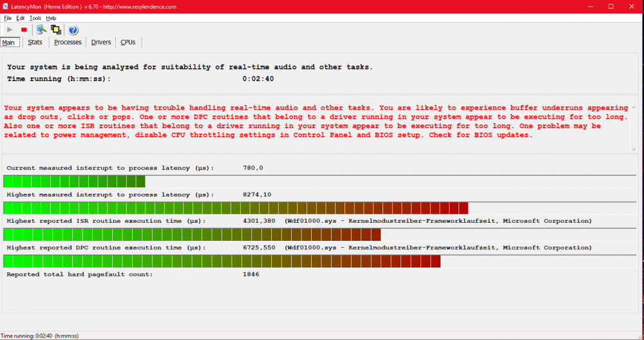The image size is (644, 340).
Task: Open the File menu
Action: pyautogui.click(x=8, y=18)
